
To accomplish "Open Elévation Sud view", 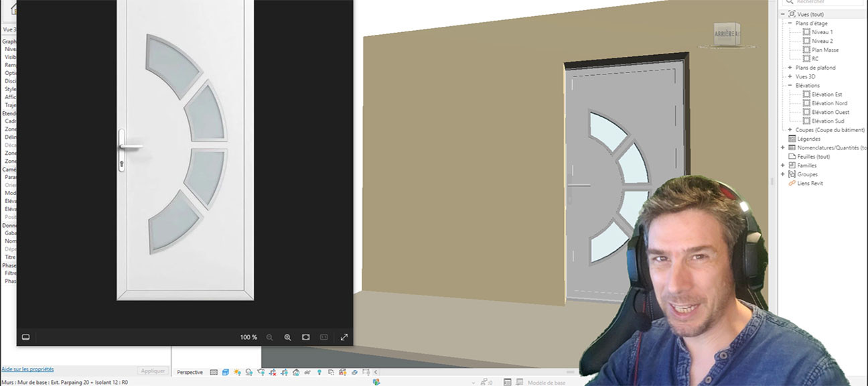I will coord(827,121).
